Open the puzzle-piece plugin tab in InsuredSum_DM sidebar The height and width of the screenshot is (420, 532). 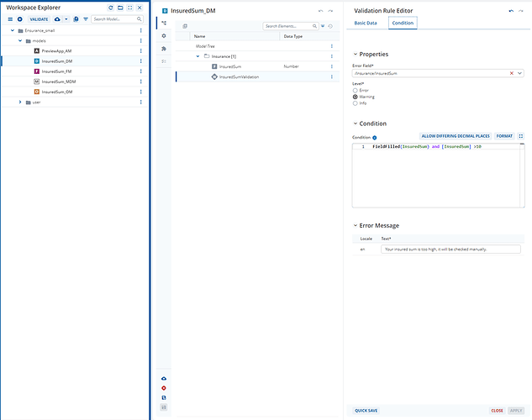click(x=164, y=49)
